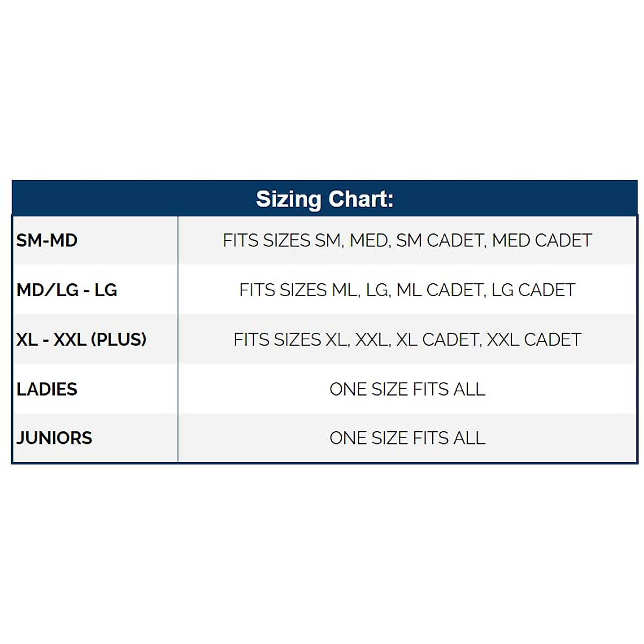Click "MED," right after "SM," in the first row
This screenshot has height=644, width=644.
coord(370,240)
